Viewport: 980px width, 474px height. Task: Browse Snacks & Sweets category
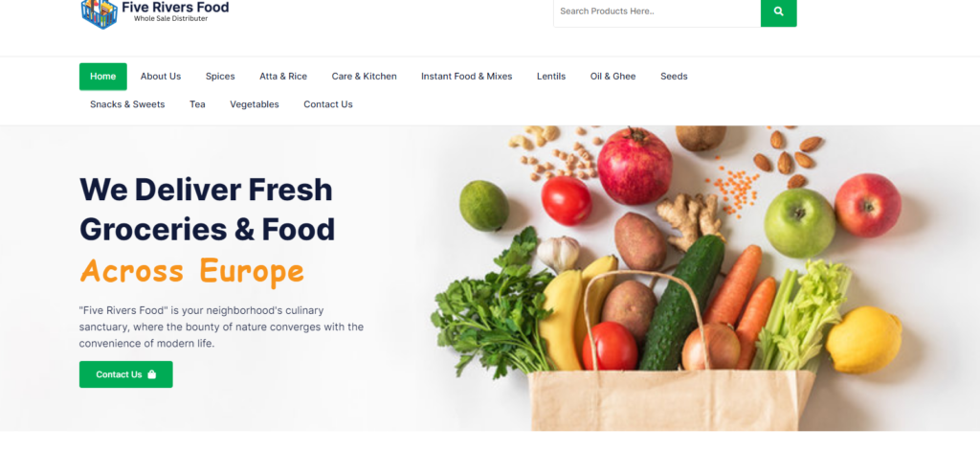(127, 104)
